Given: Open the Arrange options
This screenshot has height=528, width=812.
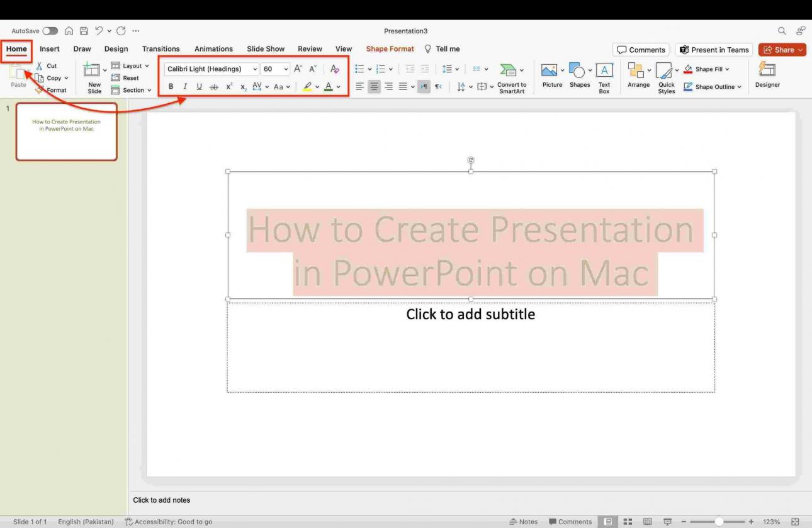Looking at the screenshot, I should pyautogui.click(x=638, y=76).
